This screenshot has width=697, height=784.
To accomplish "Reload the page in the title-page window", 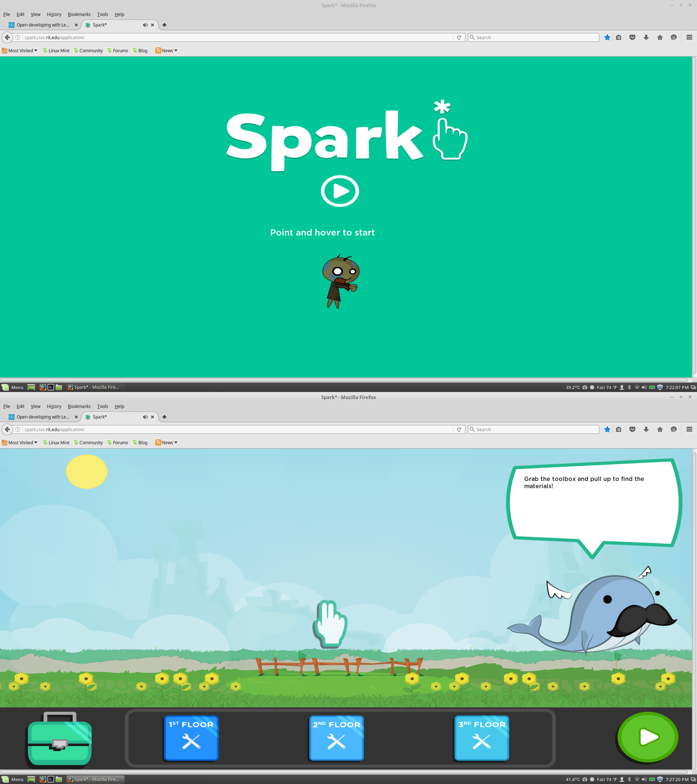I will coord(459,37).
